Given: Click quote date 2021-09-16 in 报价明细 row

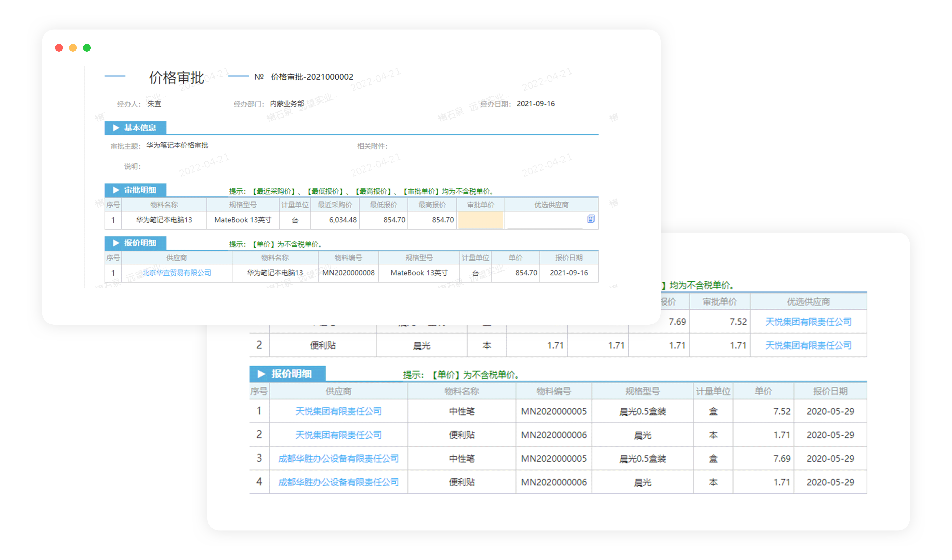Looking at the screenshot, I should click(569, 273).
